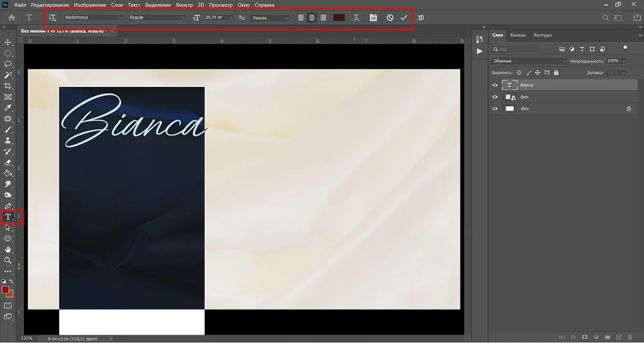Open the font size dropdown arrow
Image resolution: width=644 pixels, height=343 pixels.
pyautogui.click(x=231, y=17)
